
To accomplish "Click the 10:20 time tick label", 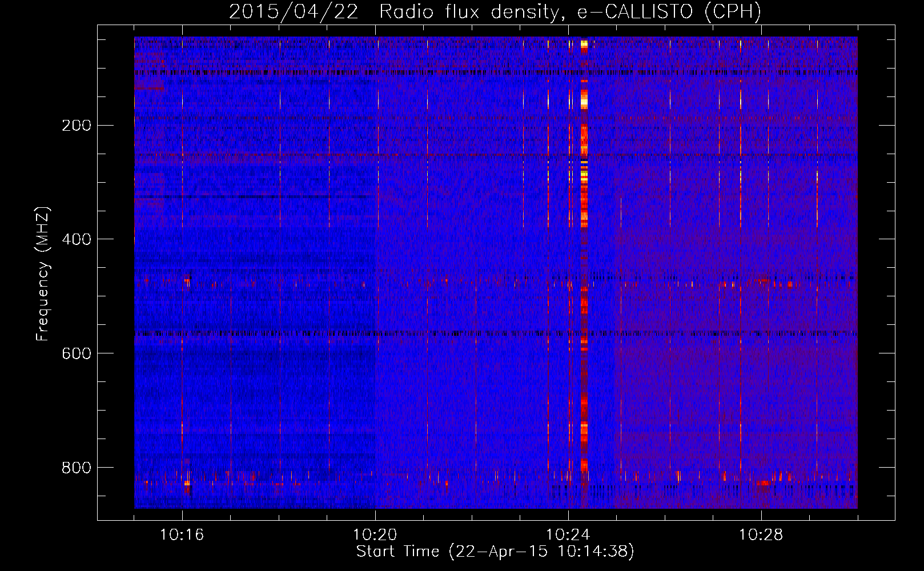I will pyautogui.click(x=375, y=535).
